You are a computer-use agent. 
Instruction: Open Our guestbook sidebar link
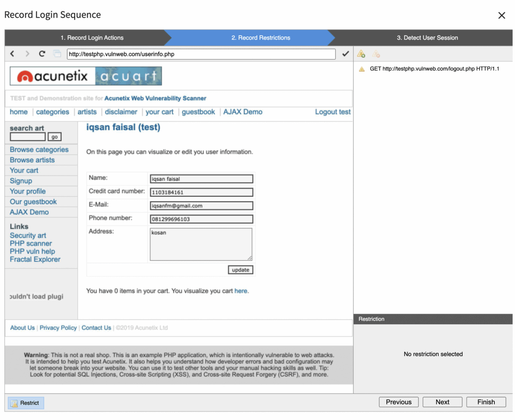[33, 202]
